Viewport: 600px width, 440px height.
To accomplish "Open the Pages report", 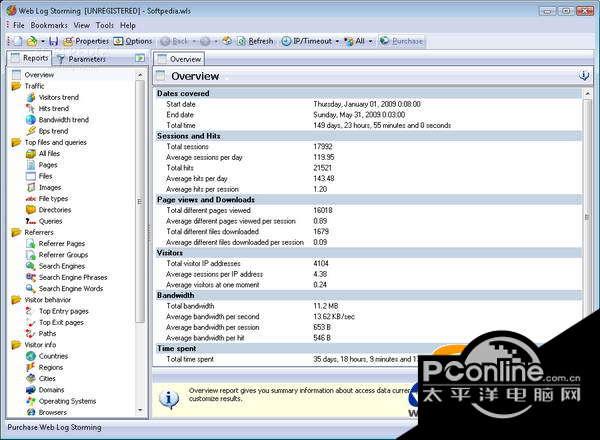I will 48,165.
